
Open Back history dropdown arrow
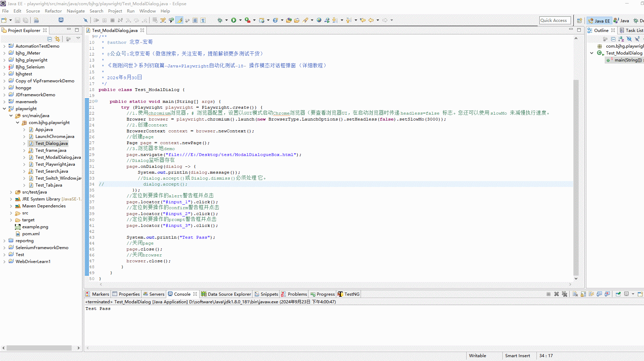pos(378,20)
